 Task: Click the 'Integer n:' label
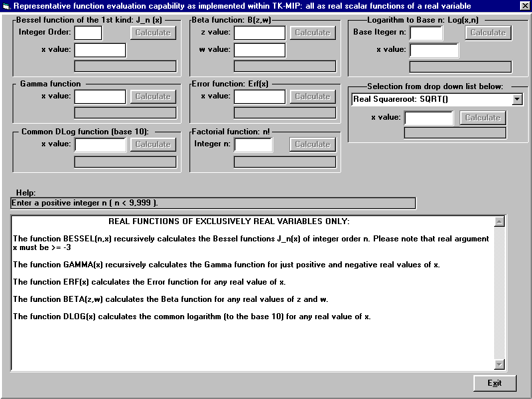pyautogui.click(x=212, y=144)
